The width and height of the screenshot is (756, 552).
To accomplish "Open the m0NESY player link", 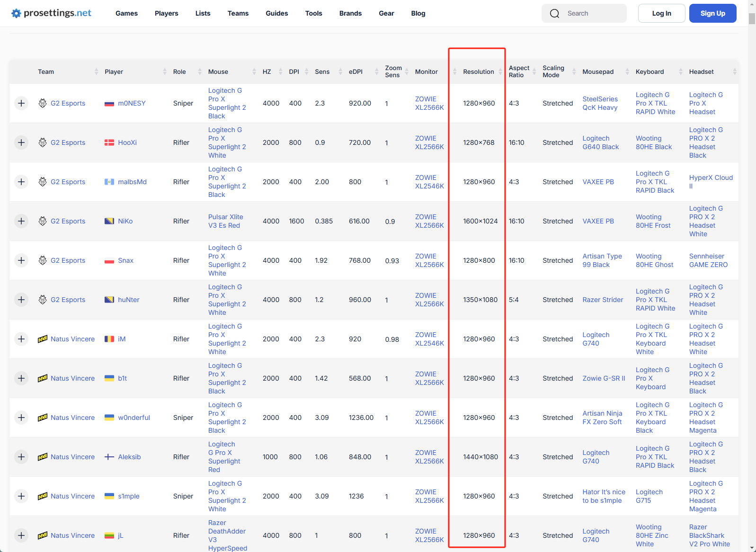I will [132, 103].
